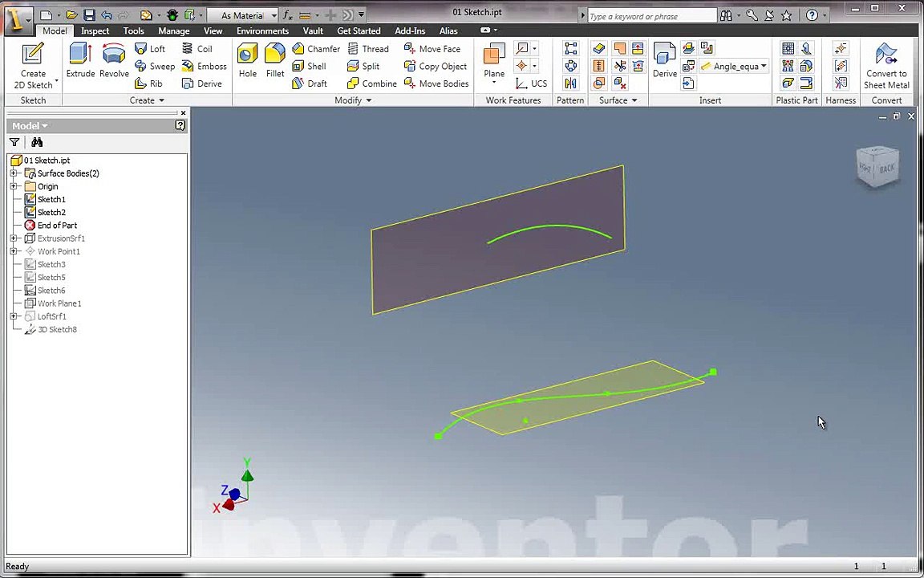Choose the Sweep feature

tap(154, 66)
